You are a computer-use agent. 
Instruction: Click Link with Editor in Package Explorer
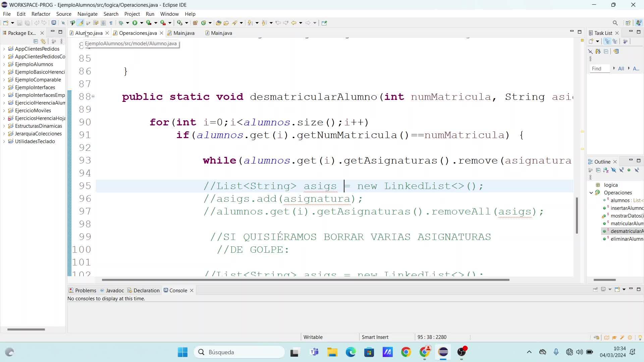tap(43, 41)
